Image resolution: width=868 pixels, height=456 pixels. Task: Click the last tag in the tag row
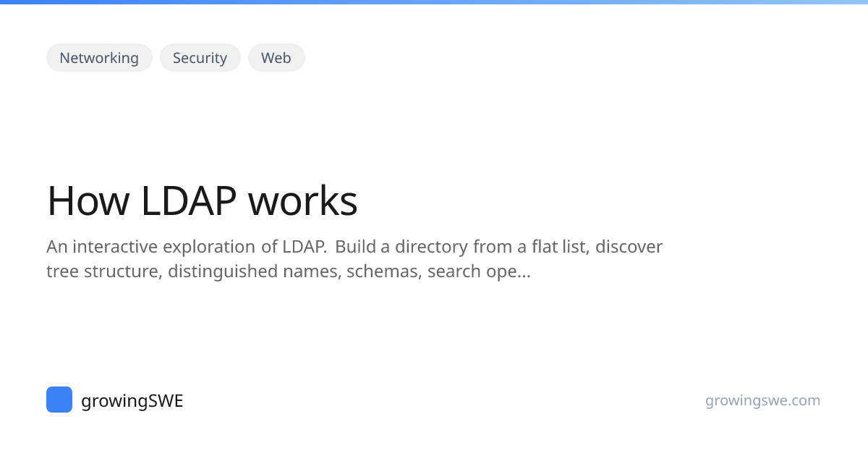click(x=276, y=57)
